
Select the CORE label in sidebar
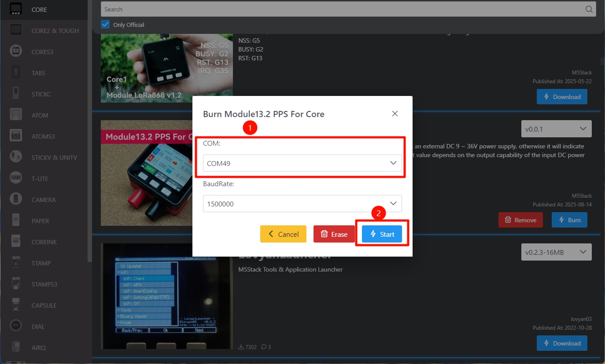tap(39, 10)
